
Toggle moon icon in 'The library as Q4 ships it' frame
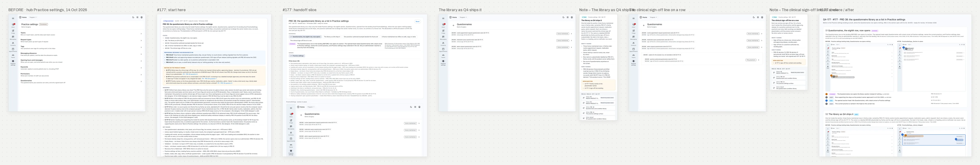563,17
